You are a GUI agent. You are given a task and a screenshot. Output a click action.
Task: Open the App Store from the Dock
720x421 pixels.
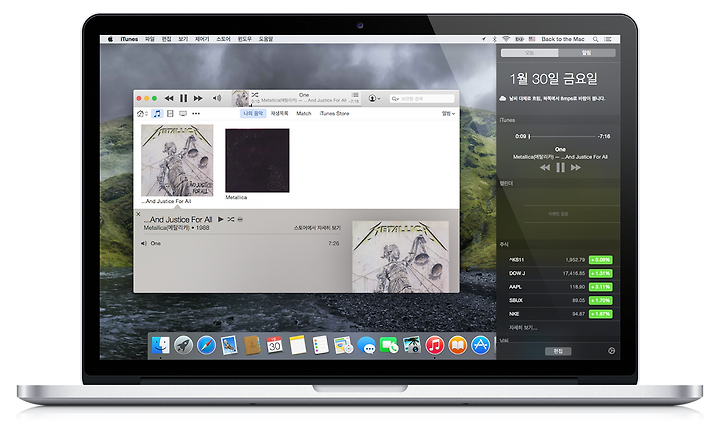tap(481, 345)
